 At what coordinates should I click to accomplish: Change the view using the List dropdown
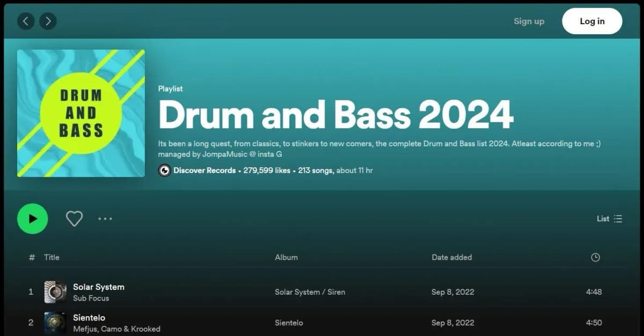pyautogui.click(x=610, y=219)
